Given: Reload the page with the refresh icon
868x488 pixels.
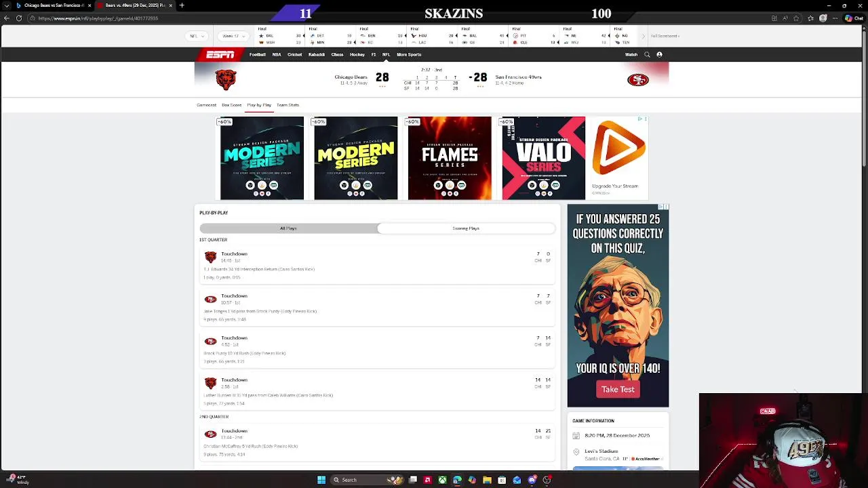Looking at the screenshot, I should point(19,18).
